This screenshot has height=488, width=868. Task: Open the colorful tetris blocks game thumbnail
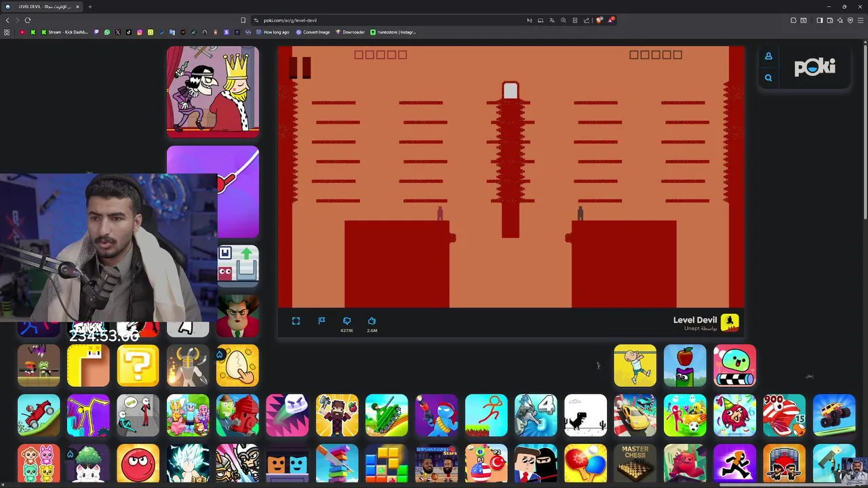click(x=387, y=464)
